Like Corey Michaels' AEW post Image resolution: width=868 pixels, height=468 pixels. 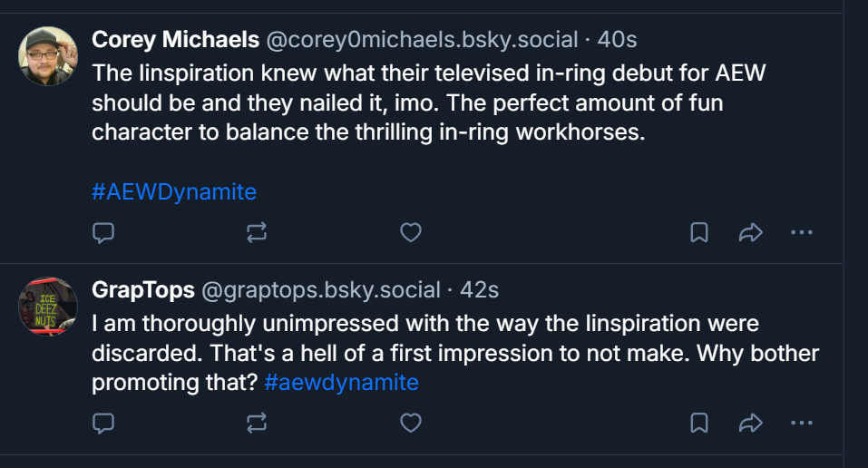pos(411,233)
